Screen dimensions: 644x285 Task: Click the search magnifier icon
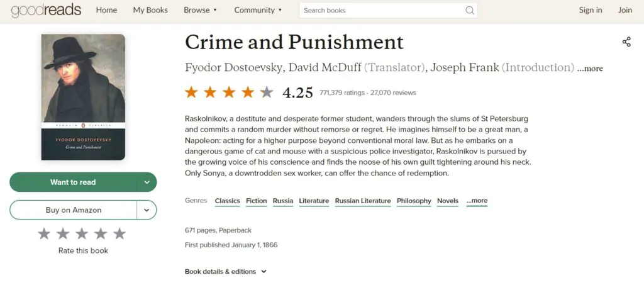tap(469, 10)
